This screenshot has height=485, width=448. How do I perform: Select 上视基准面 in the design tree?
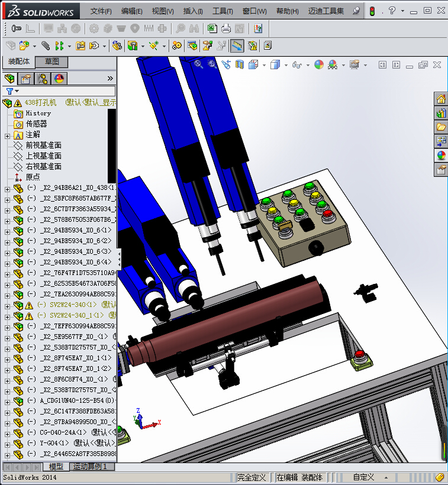click(44, 156)
